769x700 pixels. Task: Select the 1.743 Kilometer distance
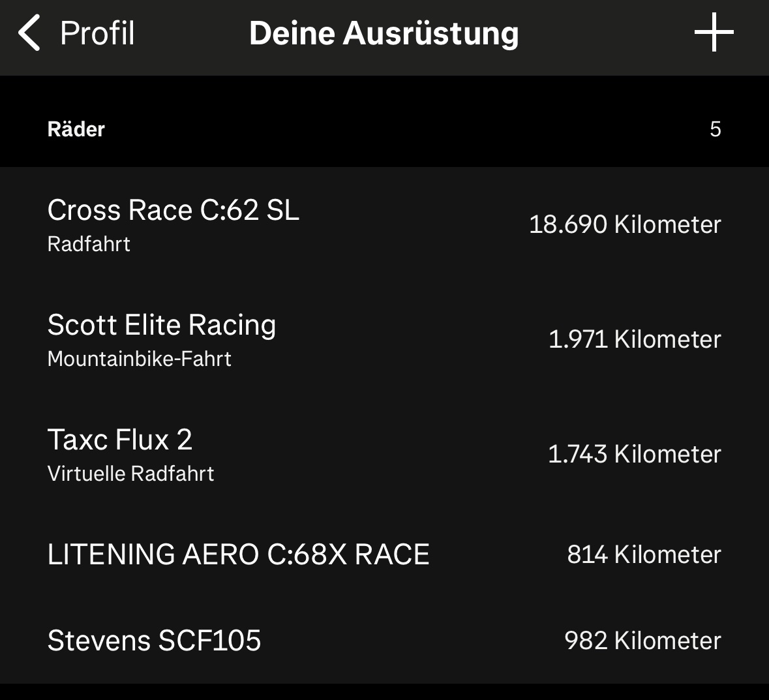click(634, 454)
